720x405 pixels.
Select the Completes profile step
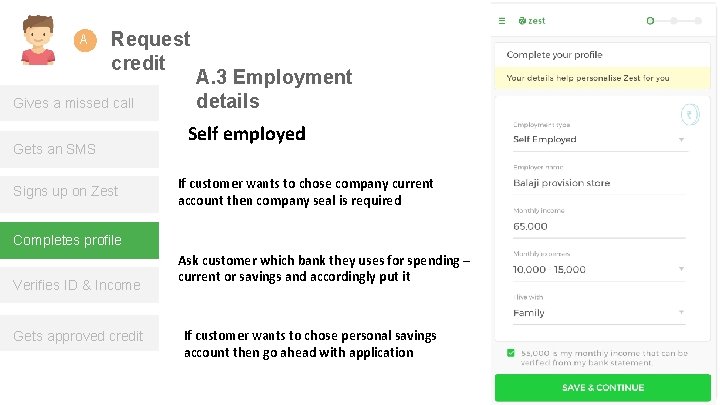pos(79,240)
